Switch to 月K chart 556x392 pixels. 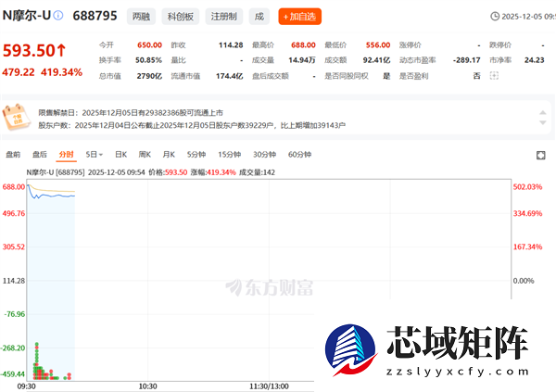[169, 155]
